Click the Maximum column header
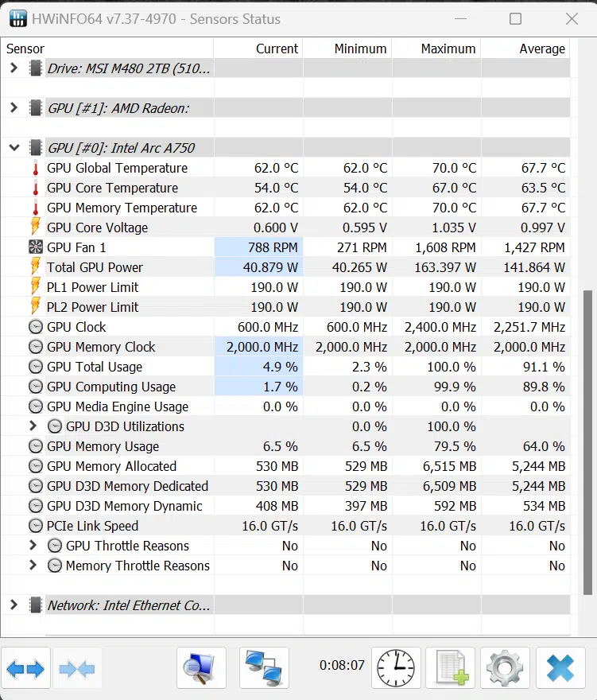Image resolution: width=597 pixels, height=700 pixels. [x=436, y=49]
